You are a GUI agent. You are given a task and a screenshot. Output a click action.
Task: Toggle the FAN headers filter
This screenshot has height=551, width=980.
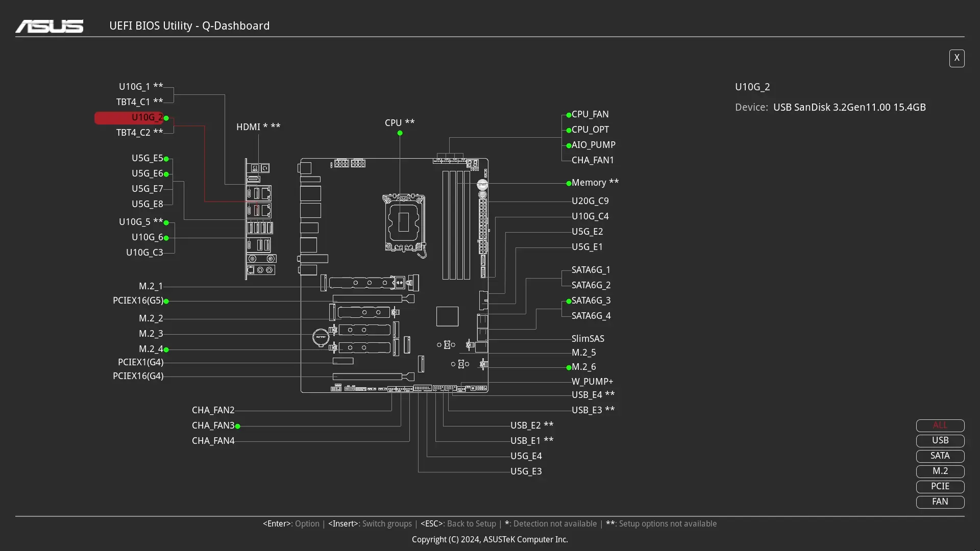940,502
